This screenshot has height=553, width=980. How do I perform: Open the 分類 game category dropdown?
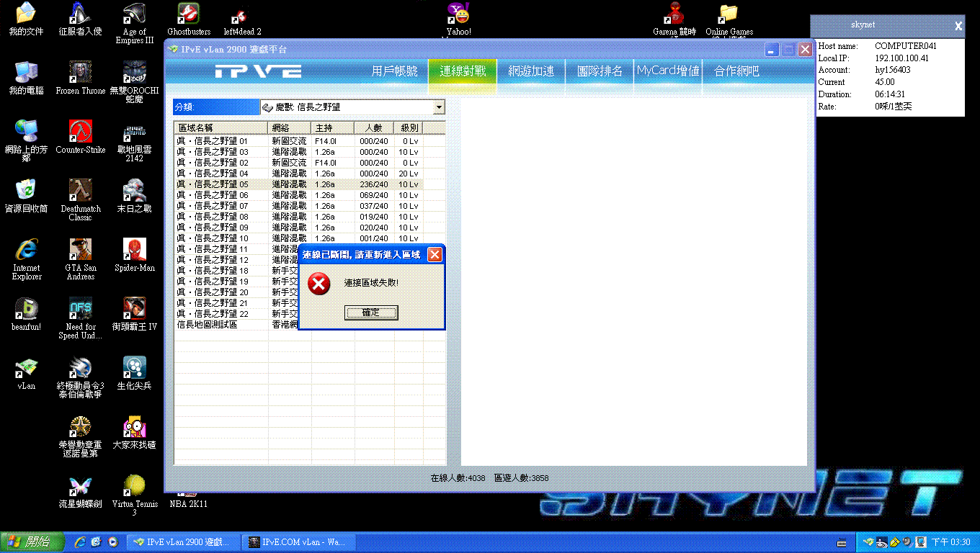pyautogui.click(x=438, y=107)
